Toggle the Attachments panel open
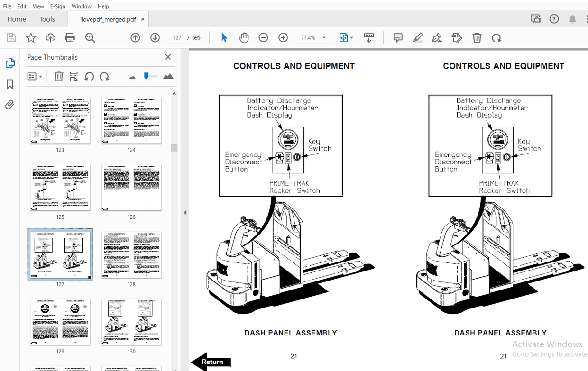 point(9,105)
